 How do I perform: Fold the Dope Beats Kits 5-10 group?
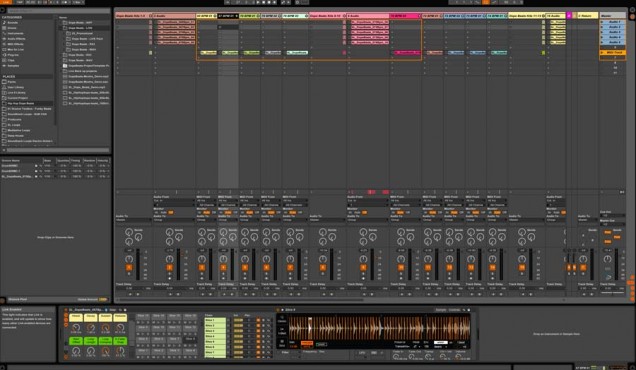coord(344,15)
